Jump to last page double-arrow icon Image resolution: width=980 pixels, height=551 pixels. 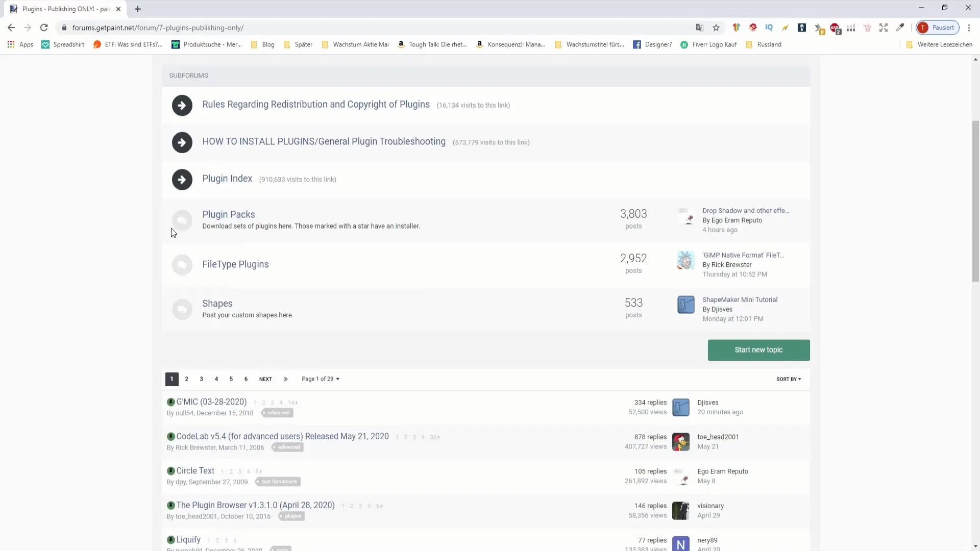tap(286, 379)
